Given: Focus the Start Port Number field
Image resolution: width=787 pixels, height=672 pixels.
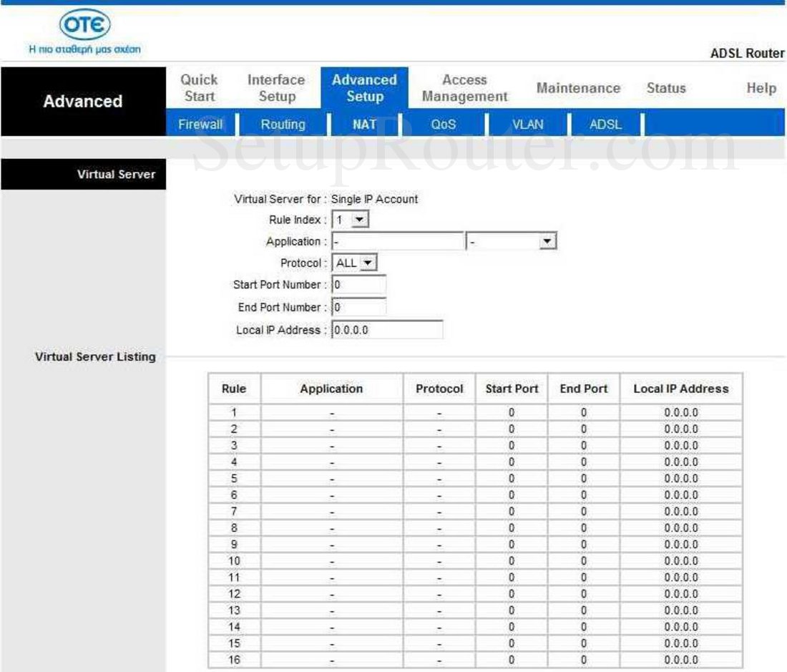Looking at the screenshot, I should point(359,285).
